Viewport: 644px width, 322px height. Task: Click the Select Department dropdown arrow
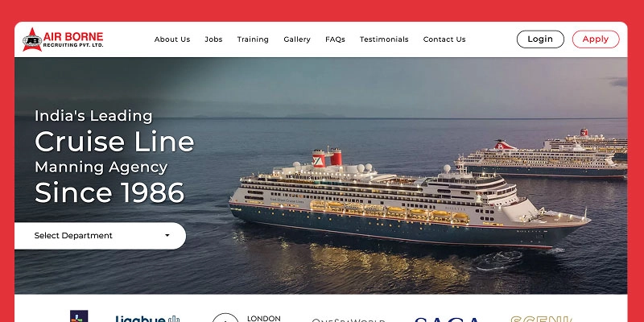click(167, 236)
